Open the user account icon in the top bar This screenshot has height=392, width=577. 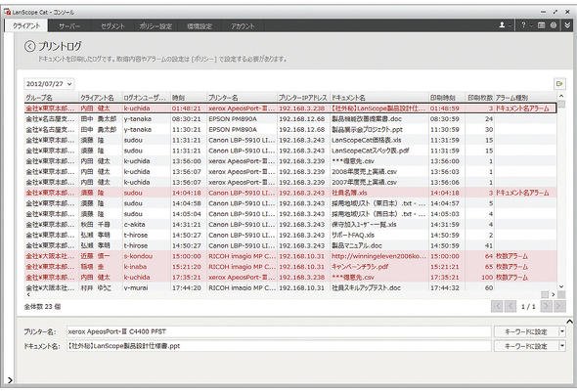502,25
